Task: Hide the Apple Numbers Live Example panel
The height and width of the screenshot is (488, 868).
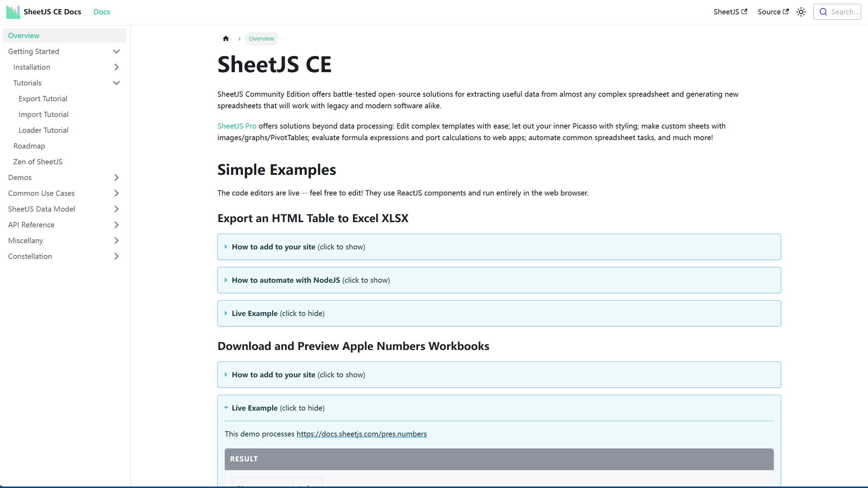Action: (278, 408)
